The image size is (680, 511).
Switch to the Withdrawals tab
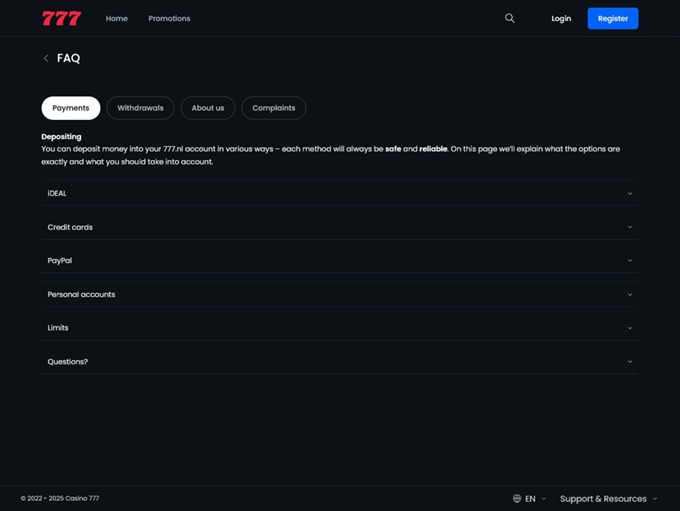click(140, 108)
